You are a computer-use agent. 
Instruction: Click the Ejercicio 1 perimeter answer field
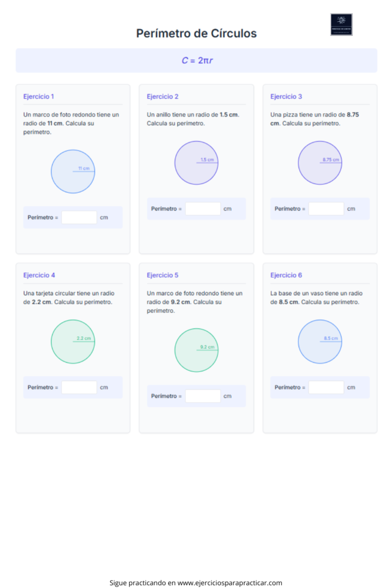coord(79,218)
